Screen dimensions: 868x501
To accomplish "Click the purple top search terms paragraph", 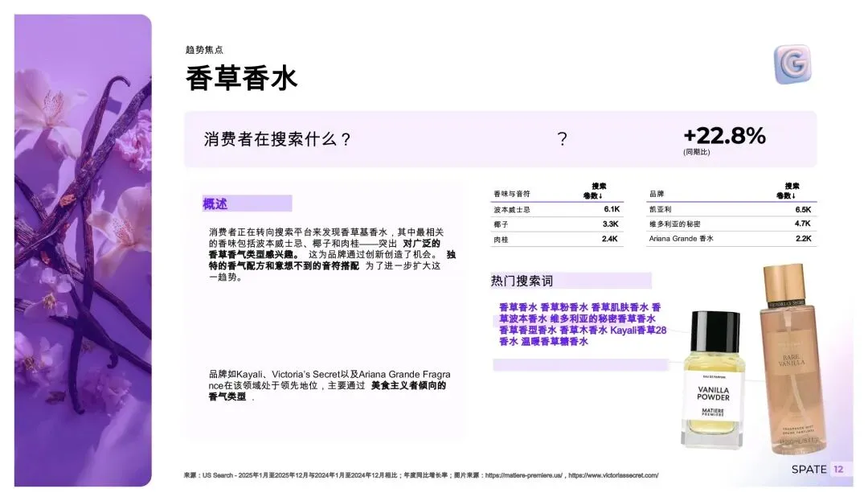I will 583,324.
